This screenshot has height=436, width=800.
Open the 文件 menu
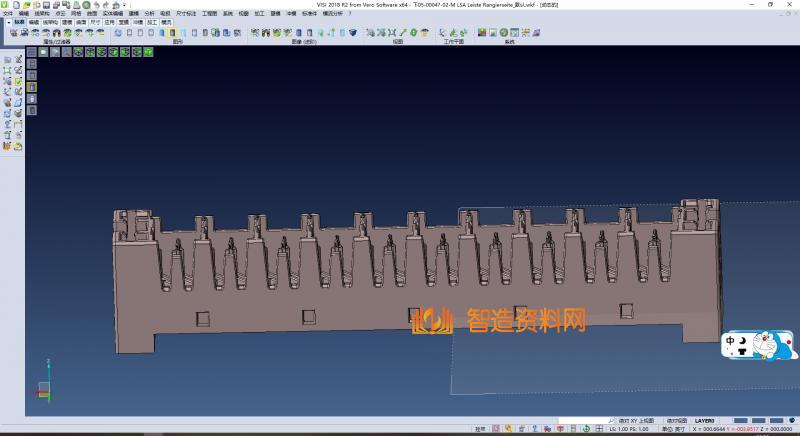click(7, 13)
